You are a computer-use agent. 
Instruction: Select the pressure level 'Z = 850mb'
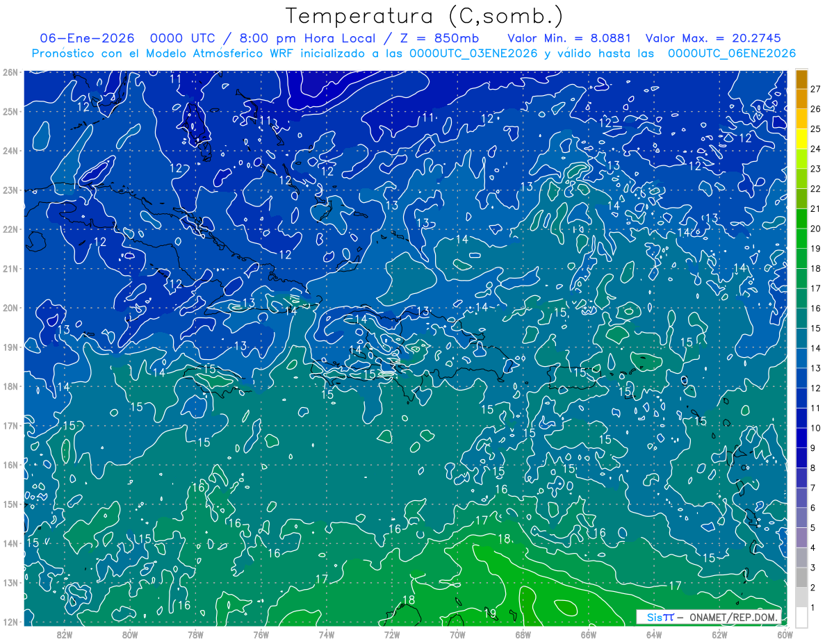point(440,38)
